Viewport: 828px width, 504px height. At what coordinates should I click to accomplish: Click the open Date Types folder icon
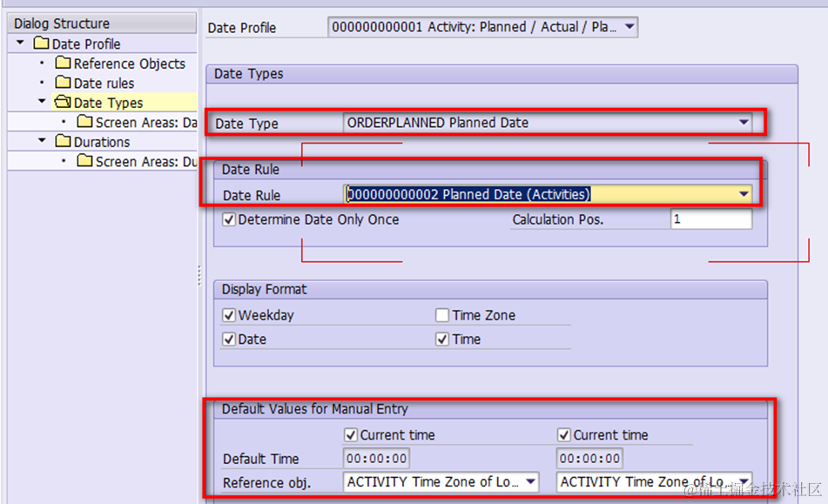63,102
